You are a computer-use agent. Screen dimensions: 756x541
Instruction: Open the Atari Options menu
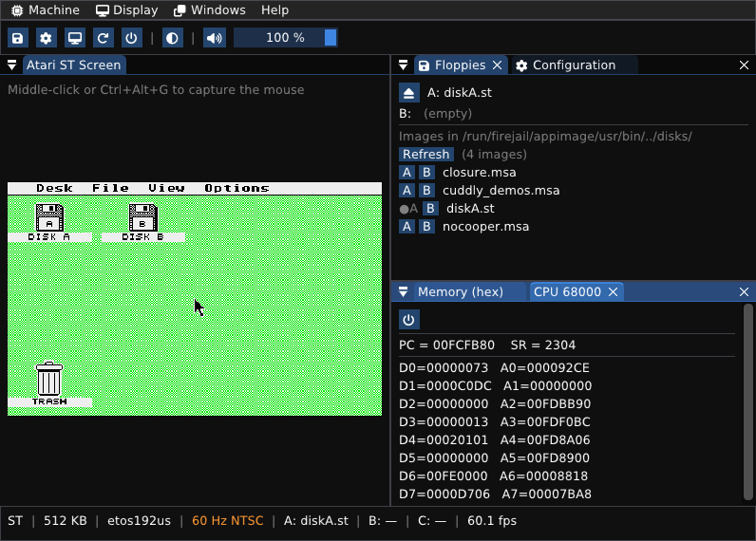pyautogui.click(x=236, y=188)
